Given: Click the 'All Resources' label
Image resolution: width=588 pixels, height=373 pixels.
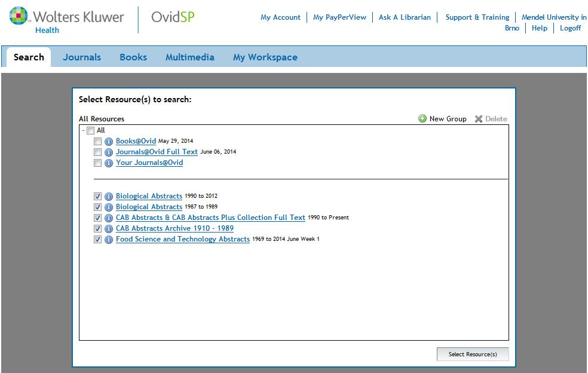Looking at the screenshot, I should point(102,119).
